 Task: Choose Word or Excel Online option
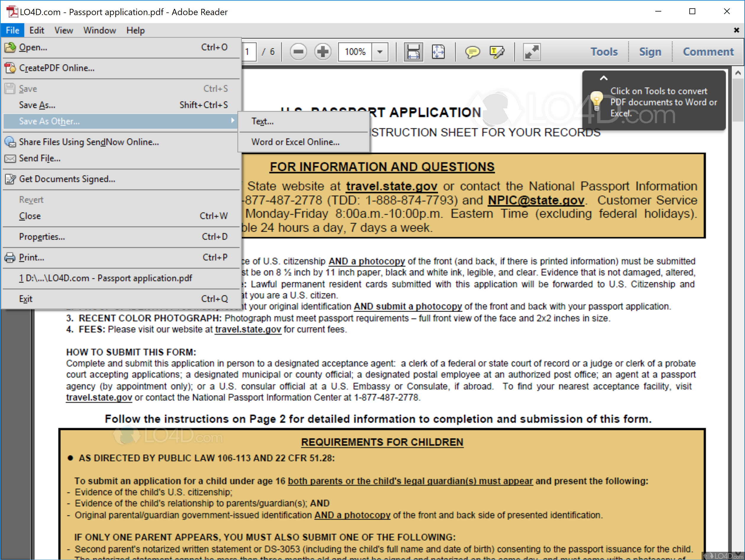pos(295,142)
